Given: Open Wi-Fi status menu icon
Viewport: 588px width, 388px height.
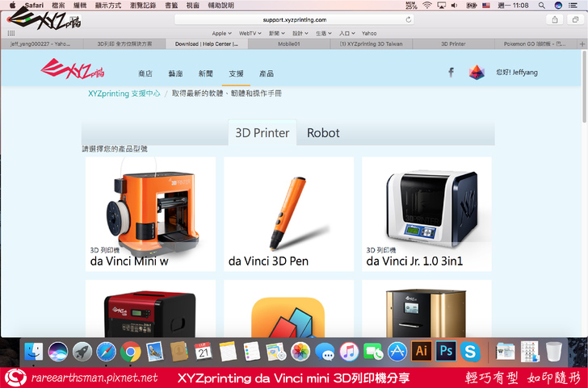Looking at the screenshot, I should tap(426, 5).
